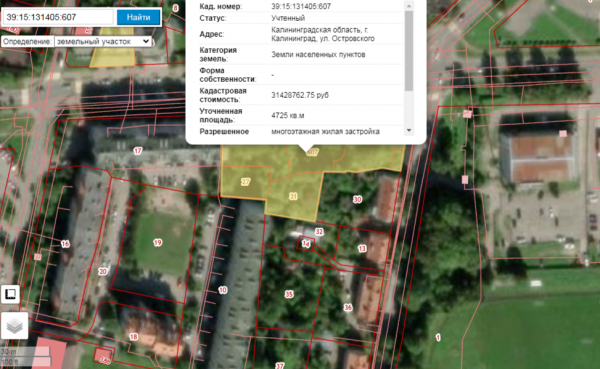Click Земли населенных пунктов category value
Screen dimensions: 600x369
(318, 54)
